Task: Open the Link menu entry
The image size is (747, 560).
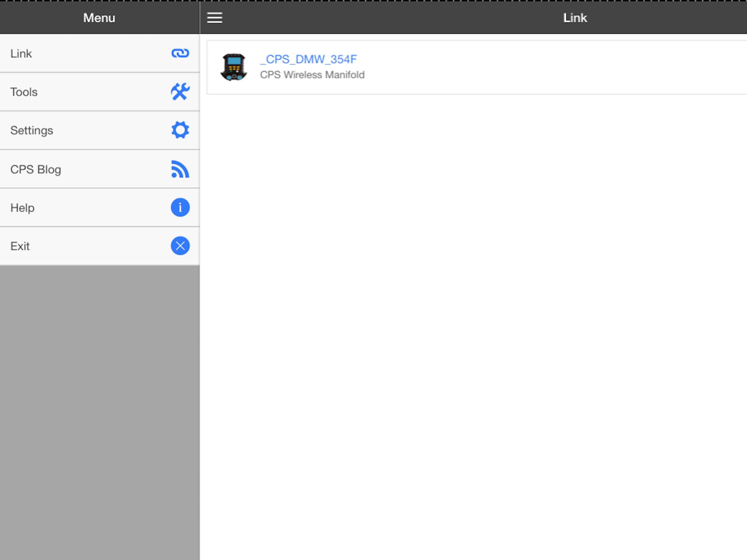Action: pyautogui.click(x=21, y=54)
